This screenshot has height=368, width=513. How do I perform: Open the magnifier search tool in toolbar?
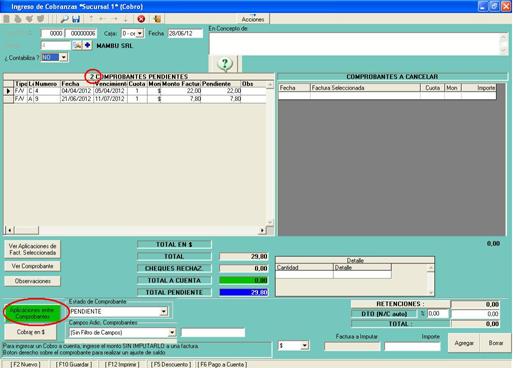64,19
